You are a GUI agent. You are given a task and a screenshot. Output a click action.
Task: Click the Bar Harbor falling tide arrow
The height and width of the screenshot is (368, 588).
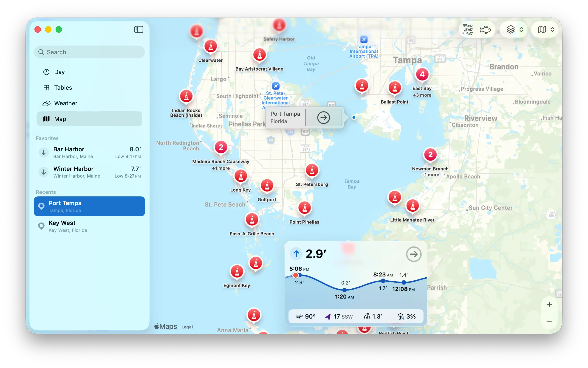(43, 152)
